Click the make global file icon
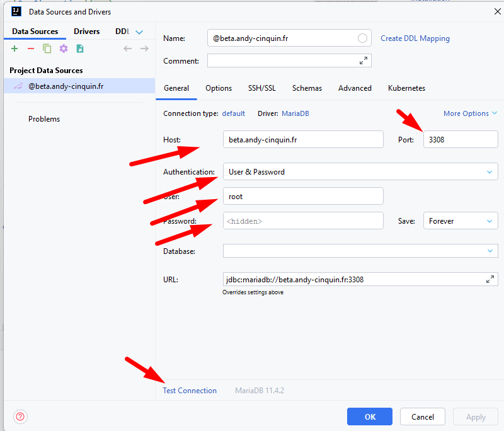504x431 pixels. point(80,49)
